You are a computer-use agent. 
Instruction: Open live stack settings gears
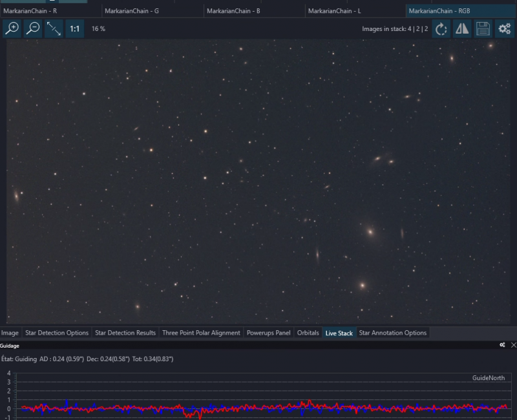[x=504, y=29]
